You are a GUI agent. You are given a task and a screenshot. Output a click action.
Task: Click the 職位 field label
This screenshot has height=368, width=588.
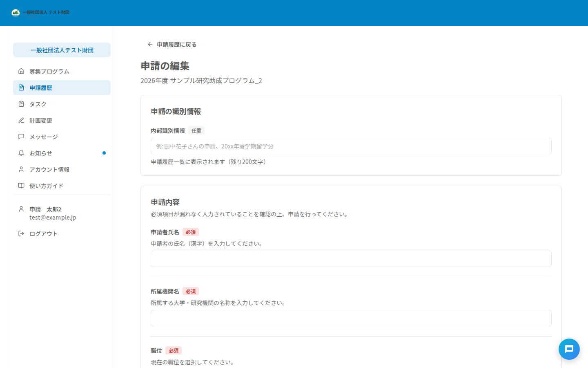(156, 351)
